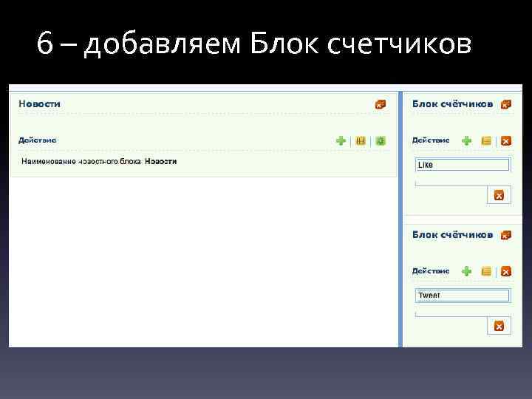
Task: Click boxed delete button below Tweet field
Action: point(499,326)
